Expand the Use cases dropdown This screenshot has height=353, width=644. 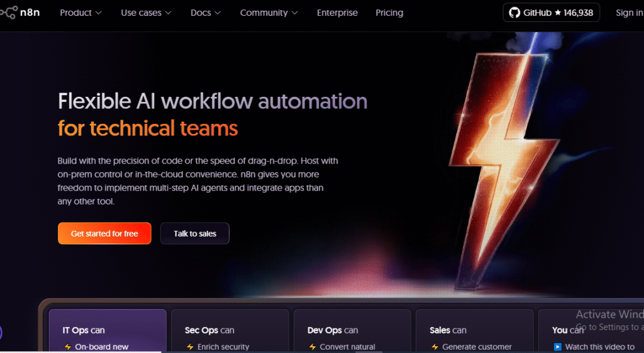point(146,13)
